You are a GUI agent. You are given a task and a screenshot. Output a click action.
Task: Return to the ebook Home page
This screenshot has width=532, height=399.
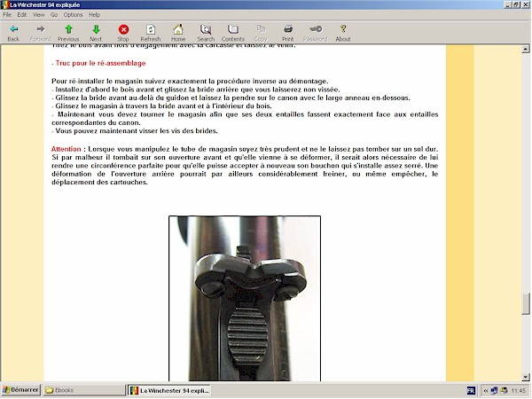pyautogui.click(x=178, y=33)
